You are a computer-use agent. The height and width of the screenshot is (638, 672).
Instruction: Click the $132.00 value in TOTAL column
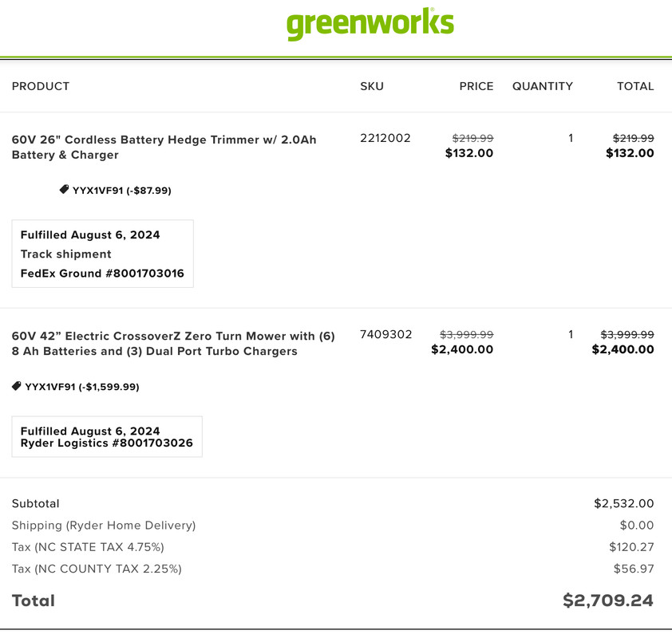coord(630,153)
